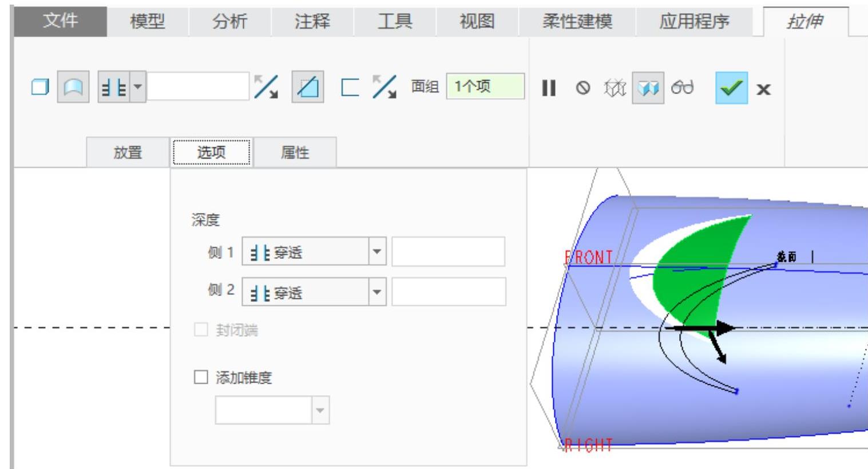Viewport: 868px width, 469px height.
Task: Go to the 工具 ribbon tab
Action: tap(395, 22)
